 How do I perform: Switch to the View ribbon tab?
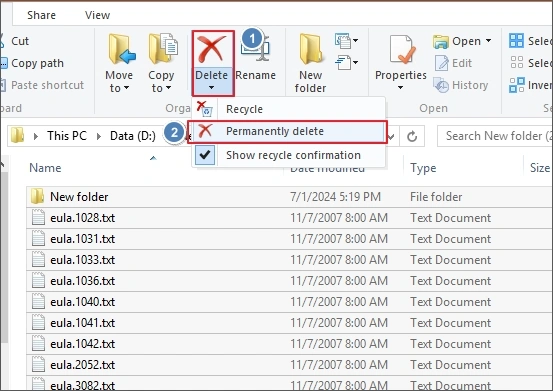97,15
